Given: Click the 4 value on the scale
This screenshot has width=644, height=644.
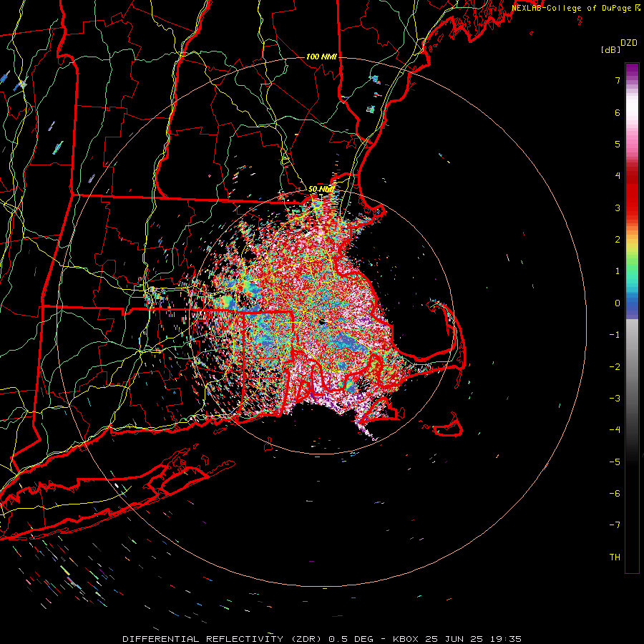Looking at the screenshot, I should coord(618,176).
